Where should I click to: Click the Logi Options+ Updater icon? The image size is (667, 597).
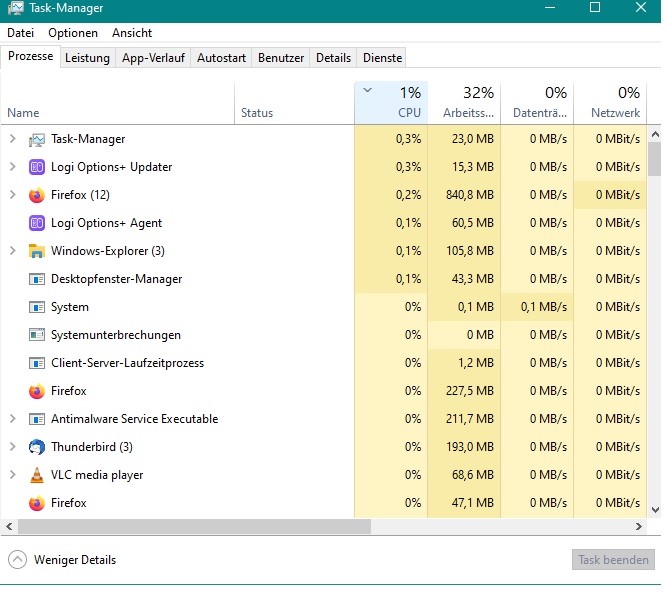click(37, 167)
